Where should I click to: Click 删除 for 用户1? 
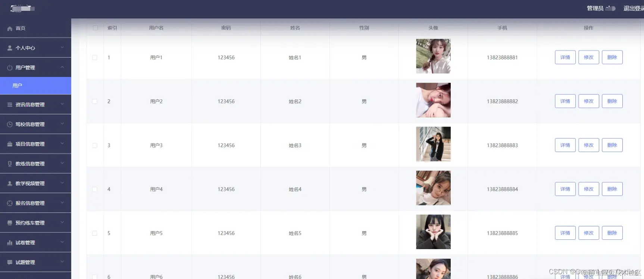612,57
